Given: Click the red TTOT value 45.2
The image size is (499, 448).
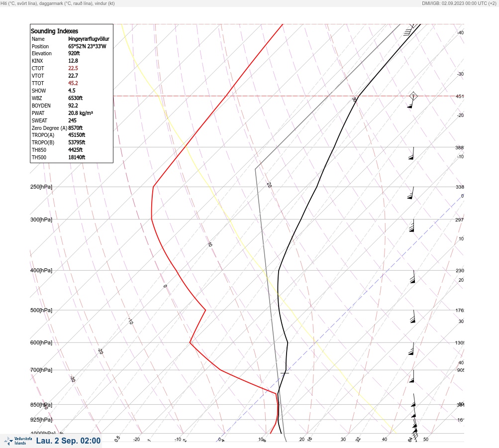Looking at the screenshot, I should coord(73,83).
